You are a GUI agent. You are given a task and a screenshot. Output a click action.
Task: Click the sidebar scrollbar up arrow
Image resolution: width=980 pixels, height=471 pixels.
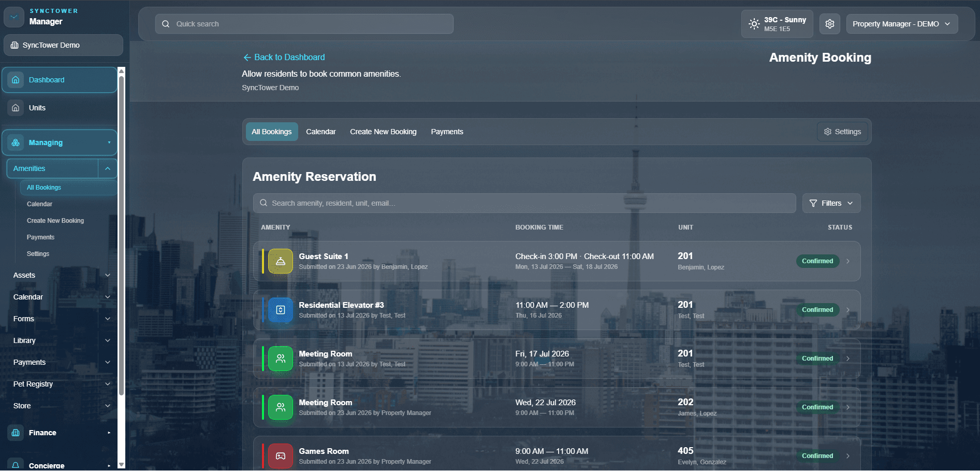pos(122,71)
